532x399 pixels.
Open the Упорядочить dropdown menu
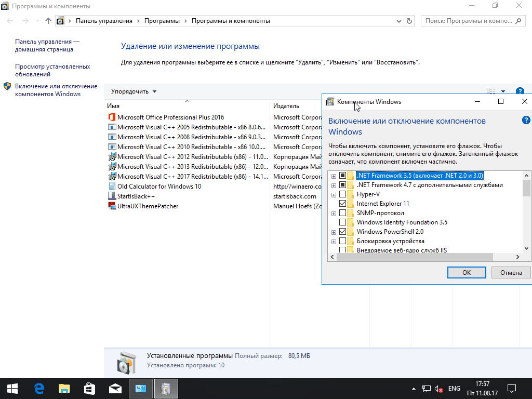point(134,91)
